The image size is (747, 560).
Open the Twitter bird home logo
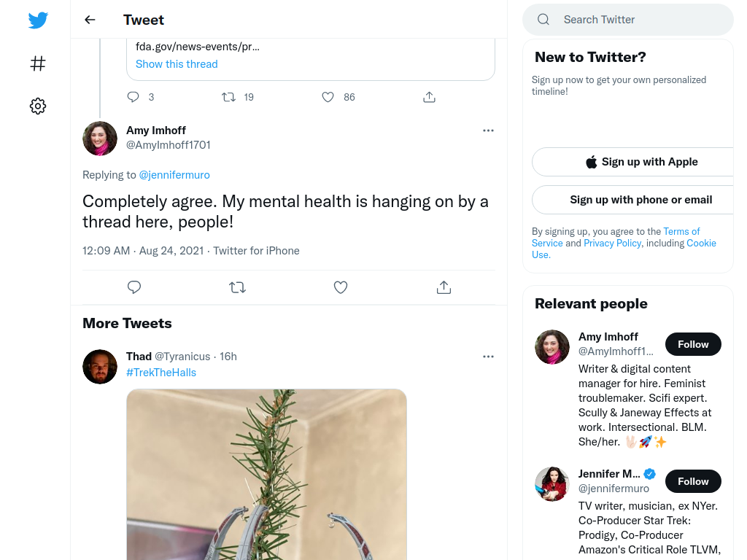[38, 20]
